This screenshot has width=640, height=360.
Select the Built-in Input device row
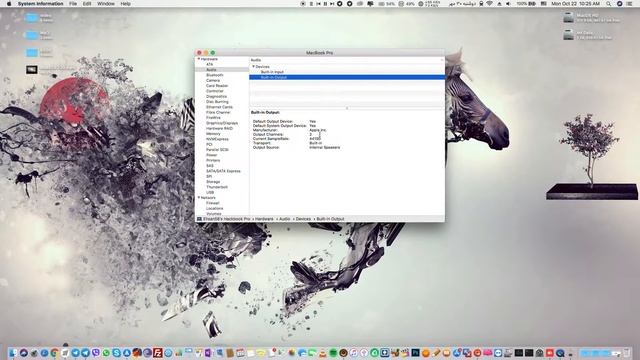coord(347,72)
